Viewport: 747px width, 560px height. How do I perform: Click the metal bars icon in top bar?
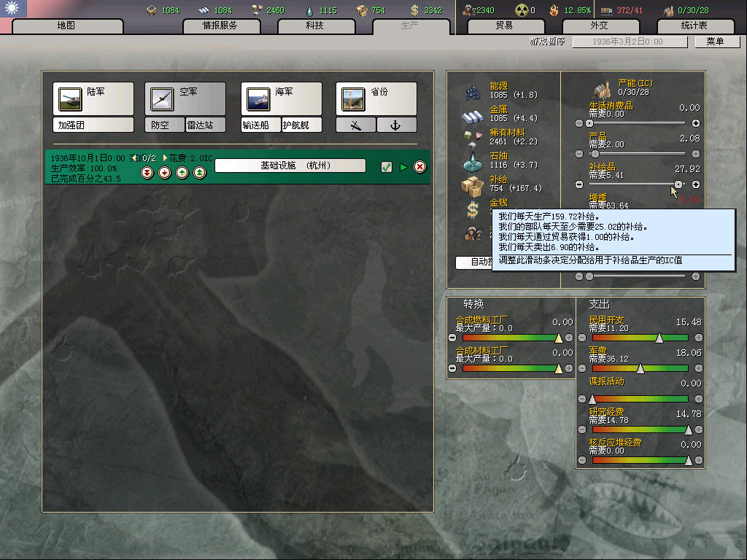(204, 10)
